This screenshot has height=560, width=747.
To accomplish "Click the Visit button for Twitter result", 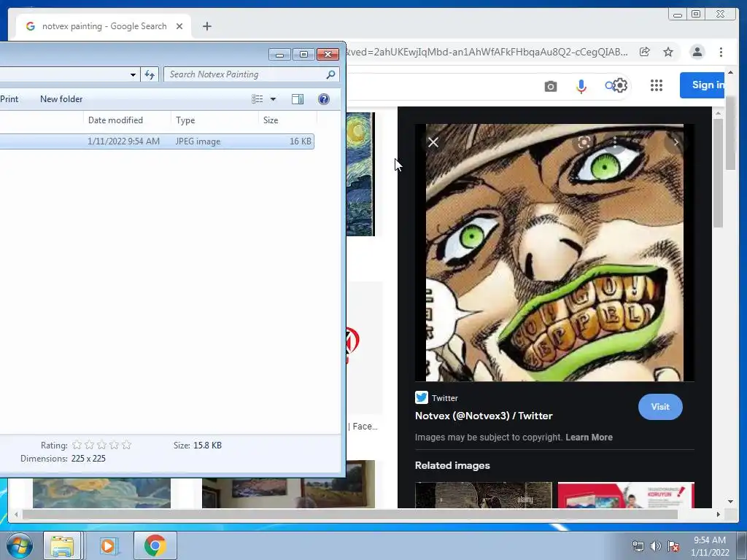I will click(x=659, y=407).
